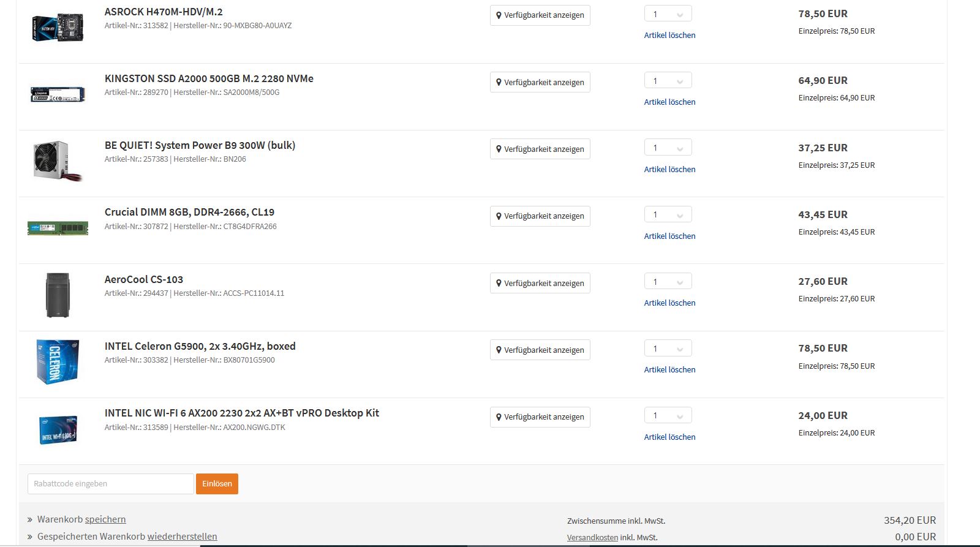Open quantity dropdown for Kingston SSD A2000
This screenshot has width=980, height=547.
coord(668,81)
